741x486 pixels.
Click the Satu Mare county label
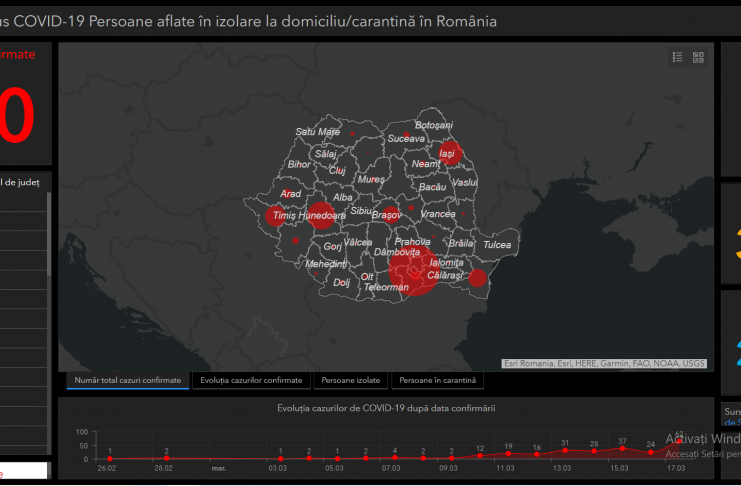(318, 132)
